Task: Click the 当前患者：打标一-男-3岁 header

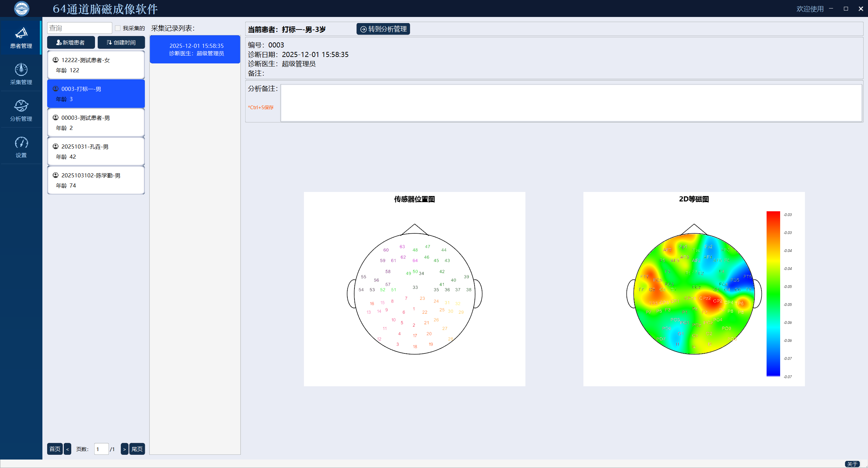Action: 287,30
